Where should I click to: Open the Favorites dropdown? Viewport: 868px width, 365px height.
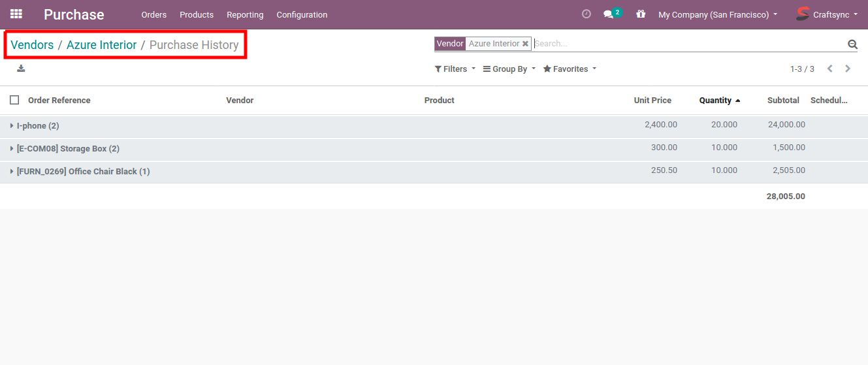(x=570, y=69)
